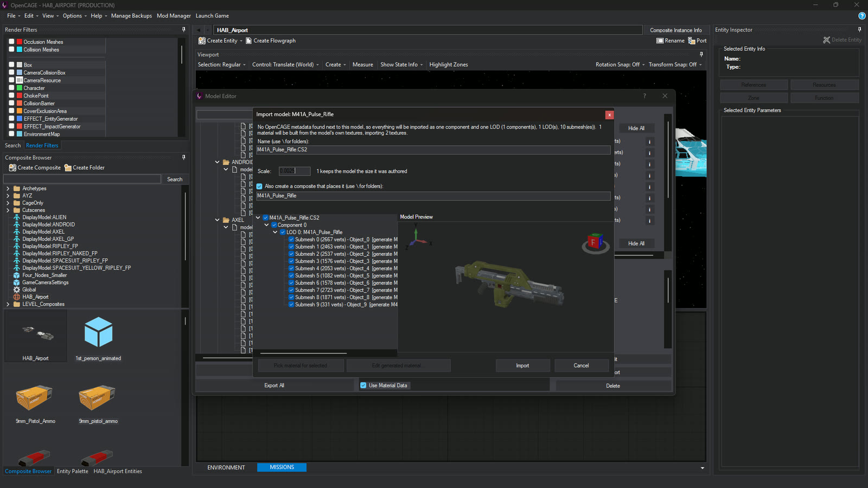
Task: Click the Create Folder icon
Action: pyautogui.click(x=68, y=168)
